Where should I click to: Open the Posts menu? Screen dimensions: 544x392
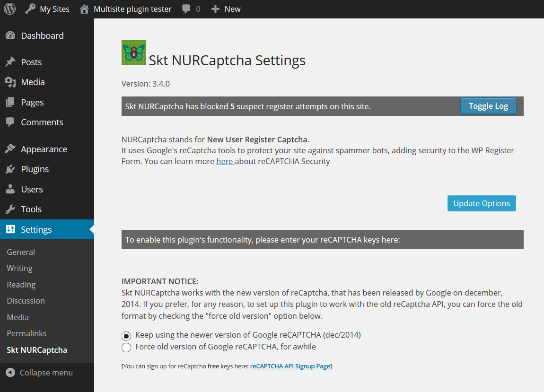(31, 62)
